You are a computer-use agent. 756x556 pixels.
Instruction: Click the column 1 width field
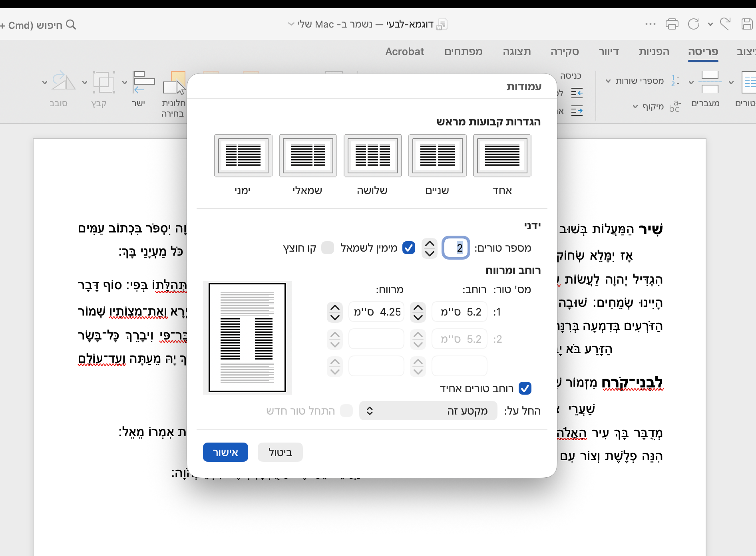pos(460,312)
